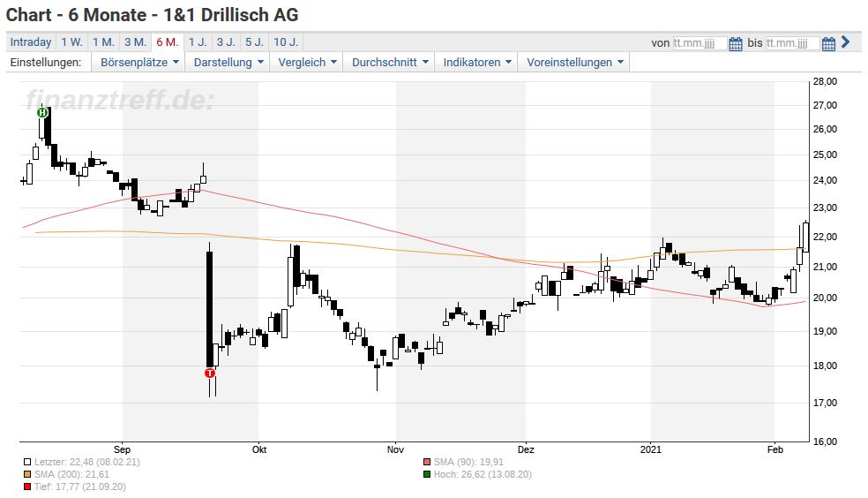The width and height of the screenshot is (868, 498).
Task: Click the red T low marker on chart
Action: (210, 373)
